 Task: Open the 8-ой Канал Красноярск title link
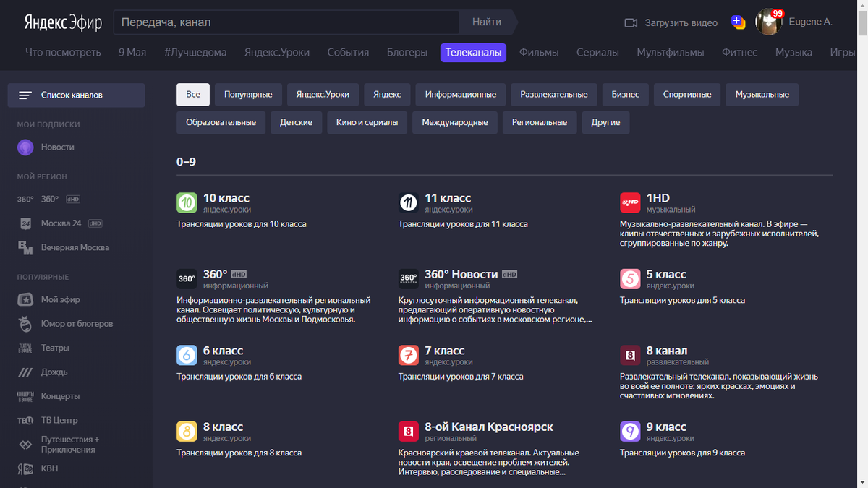[489, 427]
